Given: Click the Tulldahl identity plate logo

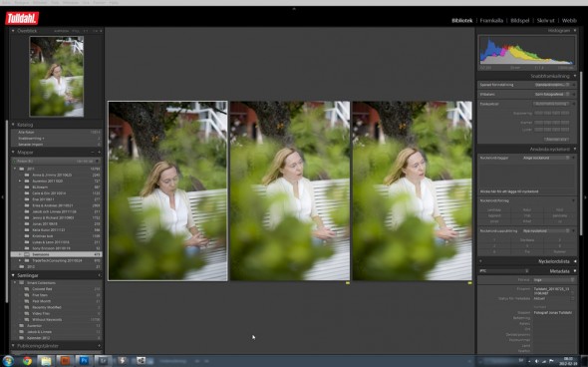Looking at the screenshot, I should [x=22, y=18].
